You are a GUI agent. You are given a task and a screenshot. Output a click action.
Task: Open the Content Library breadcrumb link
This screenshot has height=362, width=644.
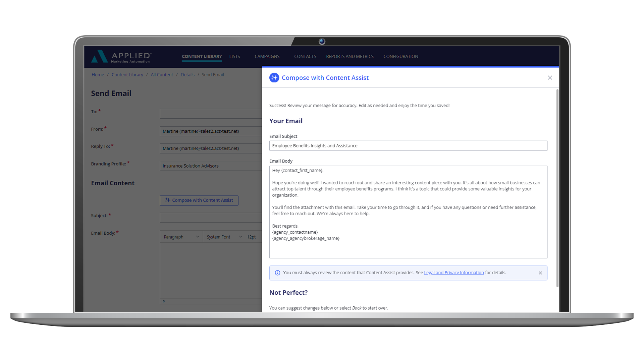127,75
